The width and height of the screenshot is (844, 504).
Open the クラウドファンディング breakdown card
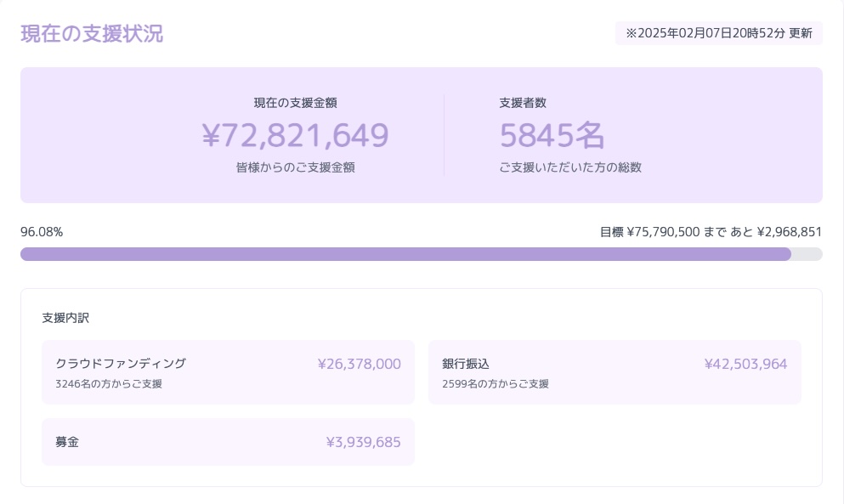click(229, 372)
